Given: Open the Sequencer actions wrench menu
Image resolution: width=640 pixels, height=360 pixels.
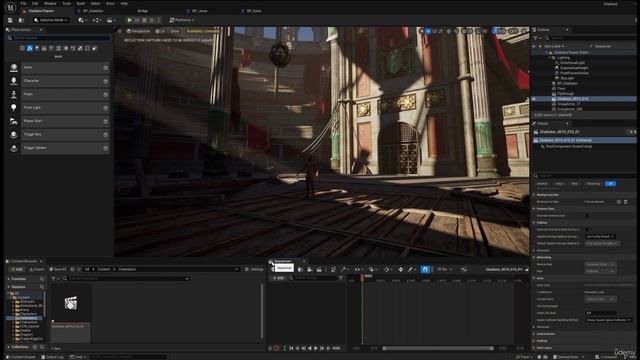Looking at the screenshot, I should click(x=344, y=269).
